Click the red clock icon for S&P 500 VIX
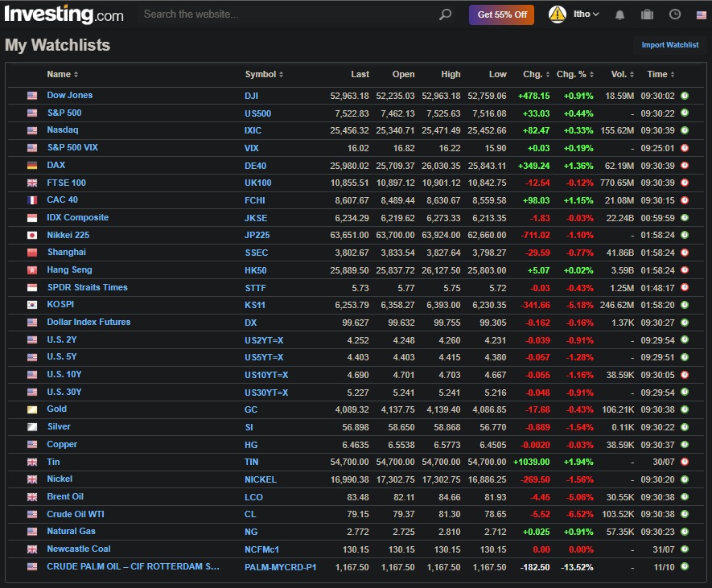Viewport: 712px width, 588px height. tap(685, 148)
